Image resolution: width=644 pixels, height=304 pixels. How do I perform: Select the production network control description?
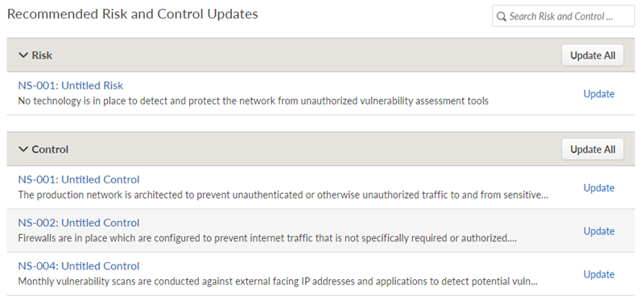click(x=283, y=195)
